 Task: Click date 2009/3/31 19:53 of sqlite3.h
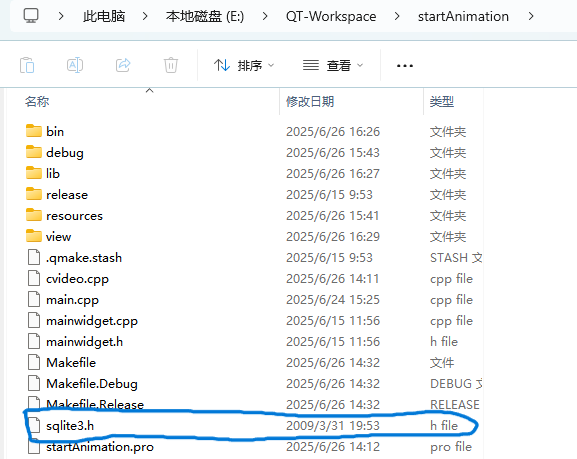pyautogui.click(x=333, y=426)
